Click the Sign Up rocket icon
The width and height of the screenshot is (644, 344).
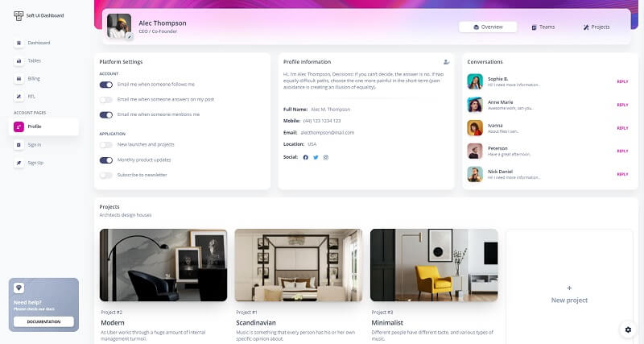click(x=19, y=163)
